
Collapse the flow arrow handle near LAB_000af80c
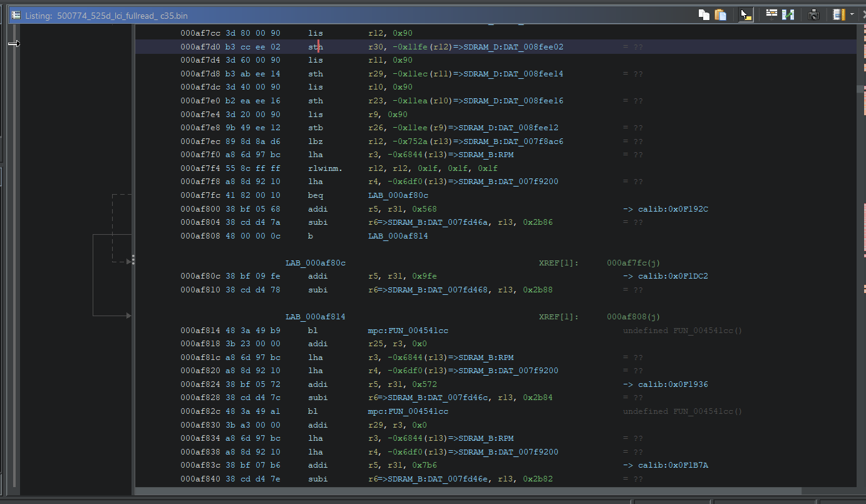[x=133, y=260]
